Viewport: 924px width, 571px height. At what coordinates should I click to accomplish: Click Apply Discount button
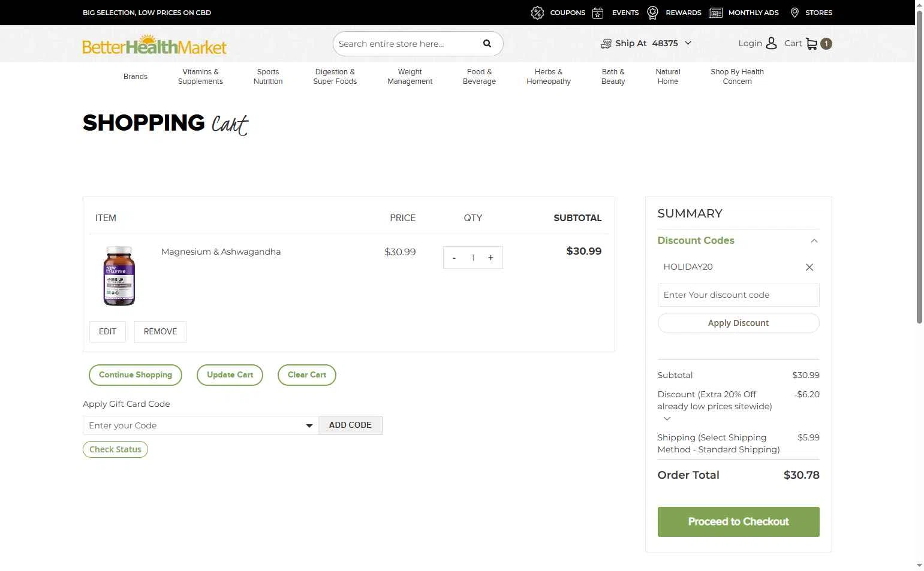point(738,323)
